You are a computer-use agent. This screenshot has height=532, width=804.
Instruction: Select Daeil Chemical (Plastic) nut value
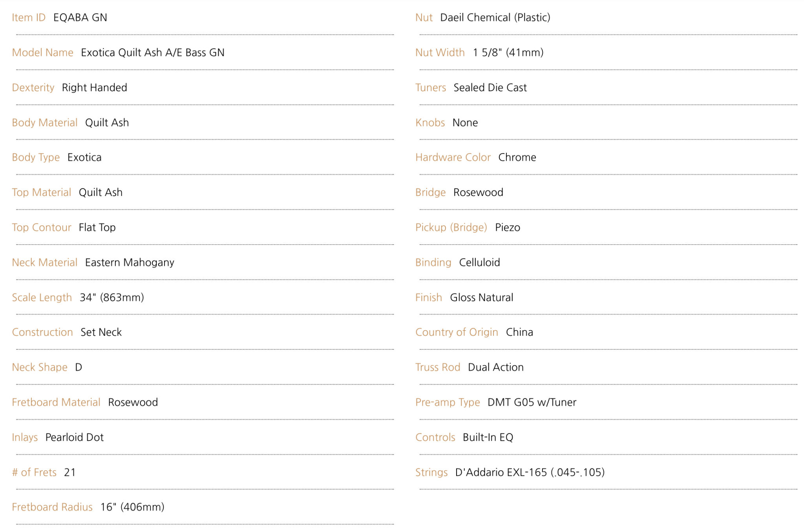pos(495,17)
